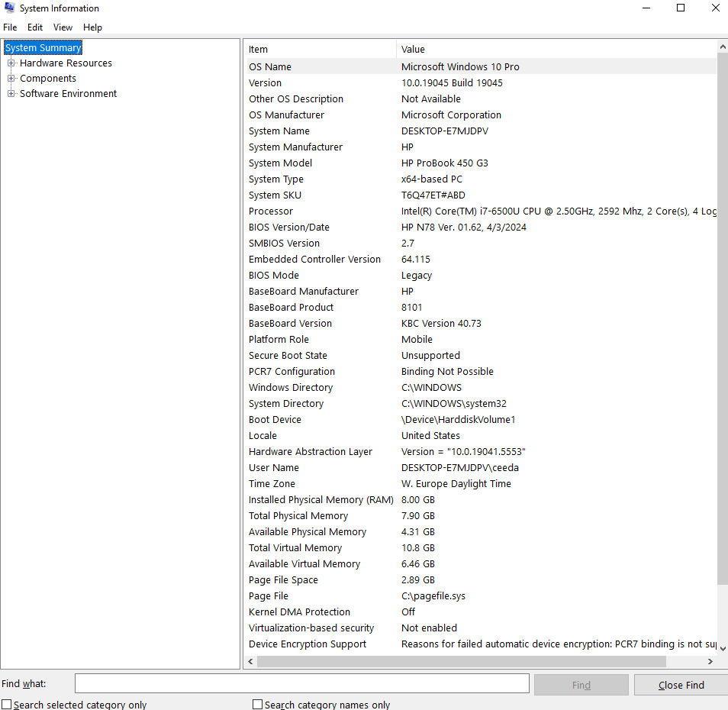This screenshot has width=728, height=710.
Task: Select the Hardware Resources tree label
Action: (x=66, y=63)
